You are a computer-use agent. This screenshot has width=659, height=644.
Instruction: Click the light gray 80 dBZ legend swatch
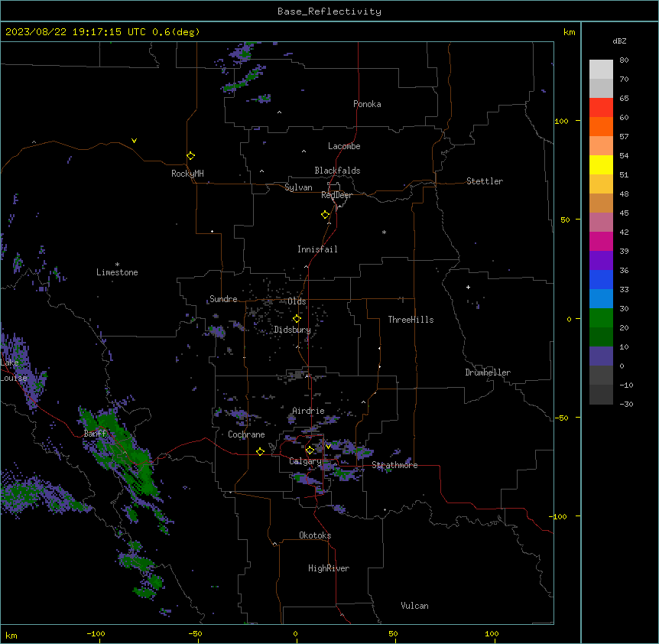601,70
